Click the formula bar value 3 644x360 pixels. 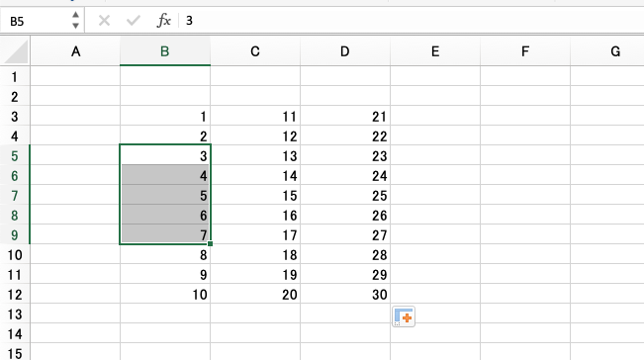click(189, 21)
